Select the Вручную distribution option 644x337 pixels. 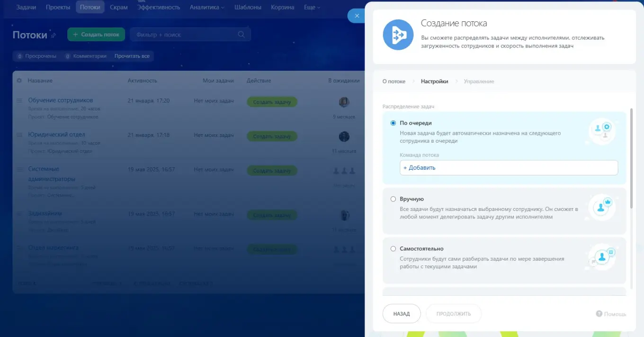[x=393, y=199]
